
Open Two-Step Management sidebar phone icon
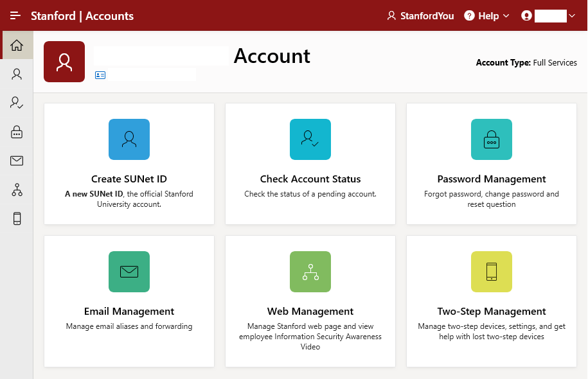pos(17,218)
